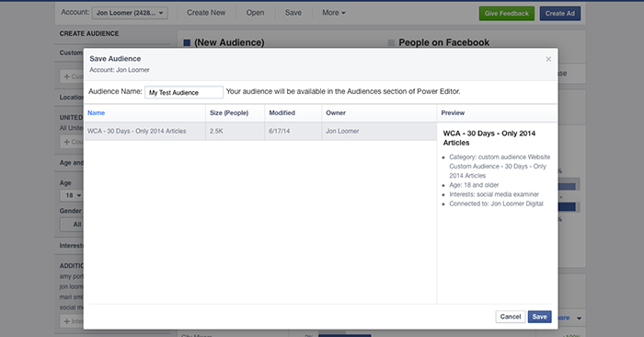644x337 pixels.
Task: Click the Owner column header
Action: point(336,112)
